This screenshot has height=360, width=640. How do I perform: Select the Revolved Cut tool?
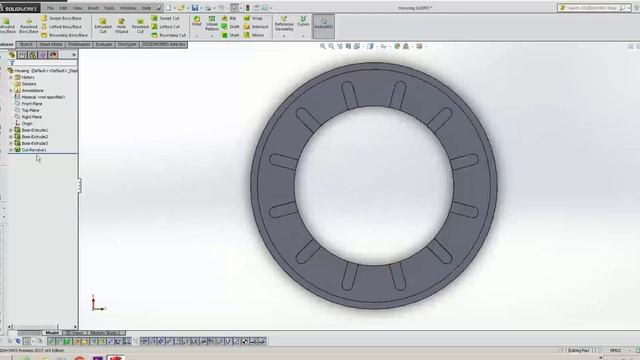pyautogui.click(x=140, y=26)
